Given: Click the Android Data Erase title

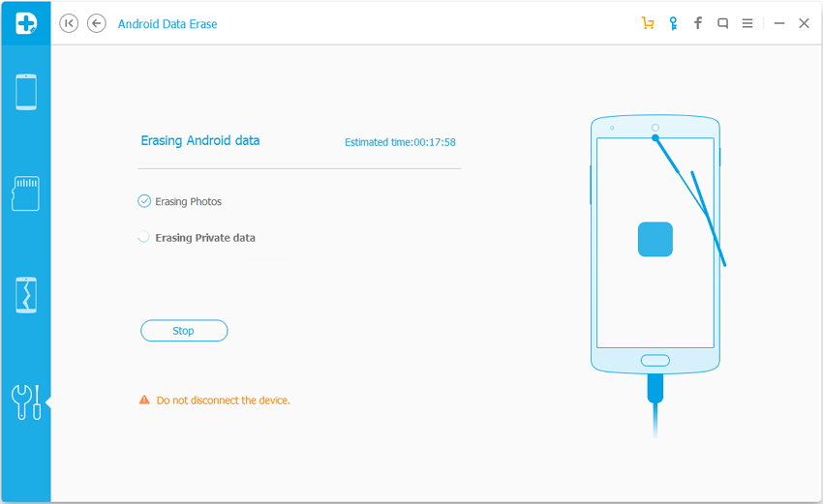Looking at the screenshot, I should tap(168, 24).
